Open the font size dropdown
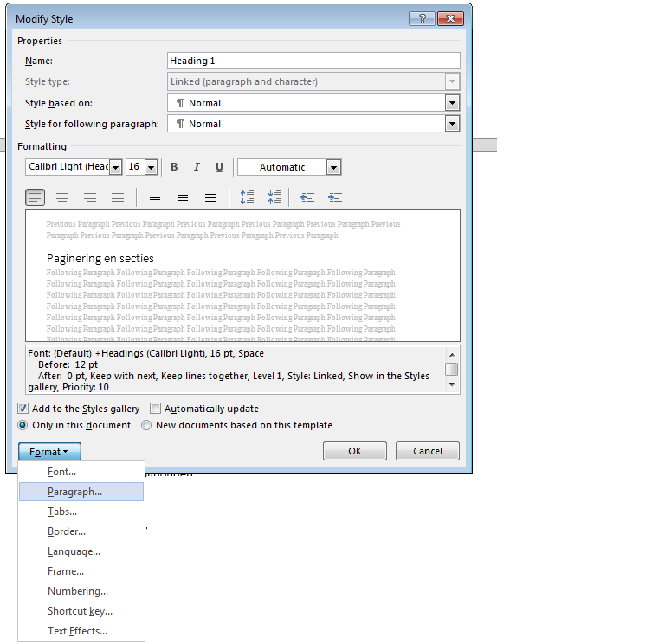 pos(151,167)
